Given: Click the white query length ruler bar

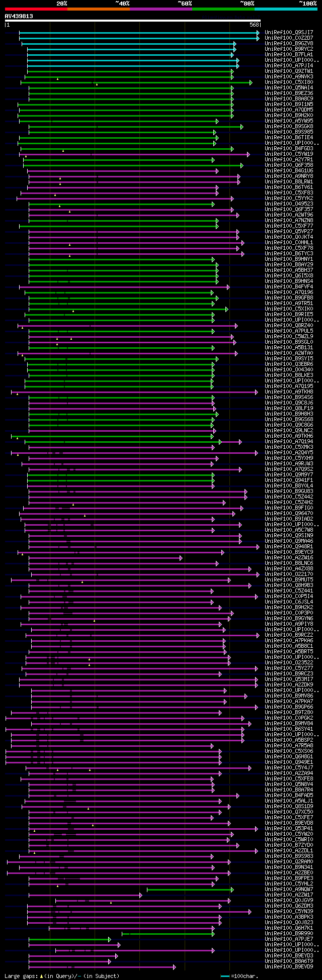Looking at the screenshot, I should 133,21.
